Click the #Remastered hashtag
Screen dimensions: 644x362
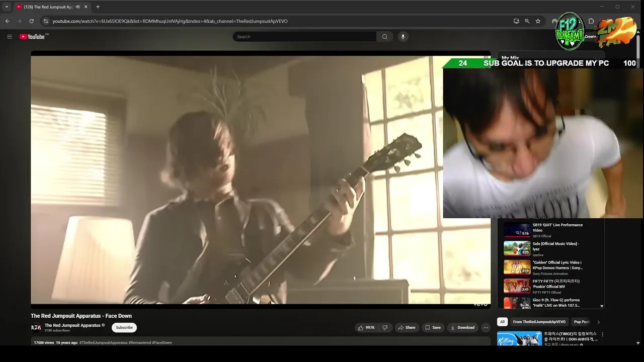pyautogui.click(x=139, y=342)
